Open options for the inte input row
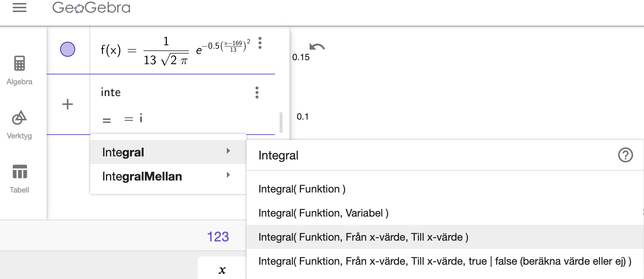The image size is (644, 279). 257,92
